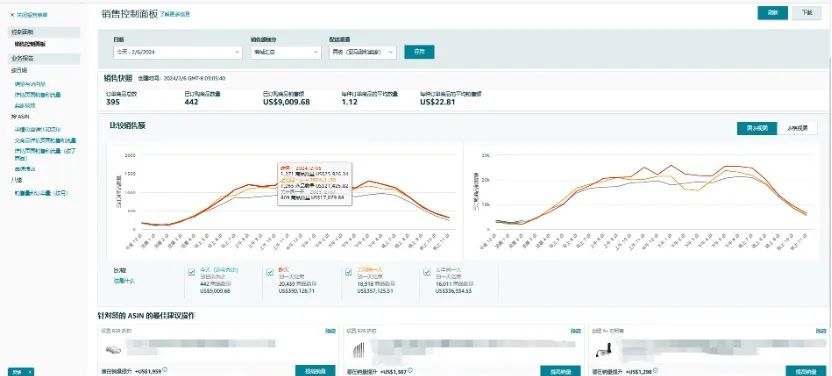
Task: Select 控制面板 section header in sidebar
Action: pyautogui.click(x=44, y=32)
